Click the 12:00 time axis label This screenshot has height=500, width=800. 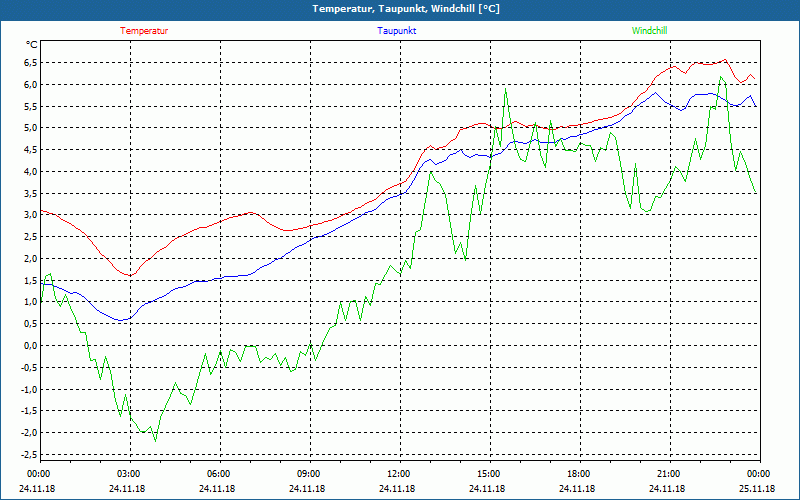click(400, 474)
